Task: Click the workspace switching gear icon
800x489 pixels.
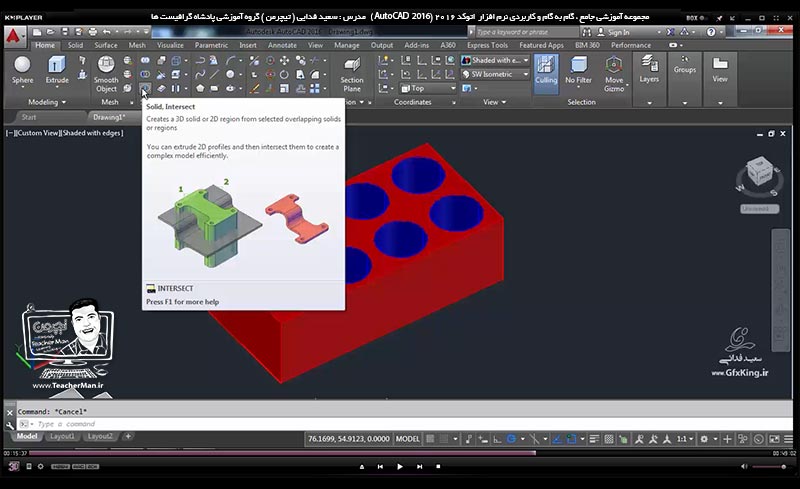Action: tap(704, 439)
